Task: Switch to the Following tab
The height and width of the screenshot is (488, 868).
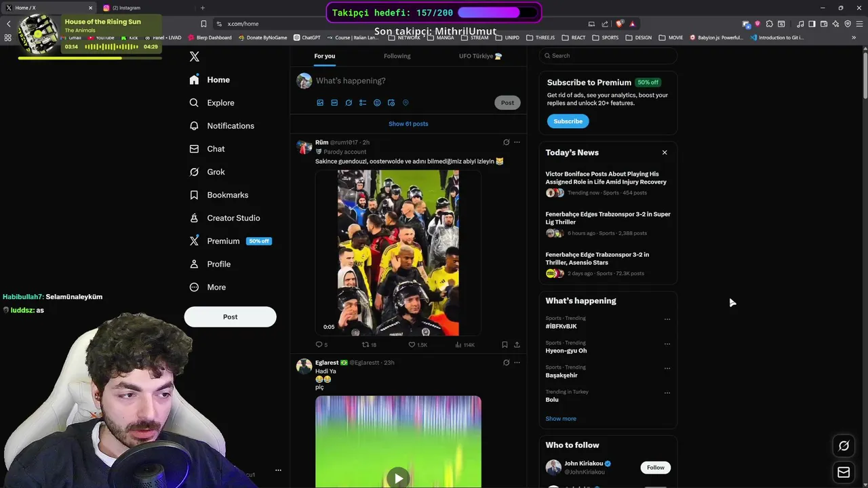Action: tap(397, 56)
